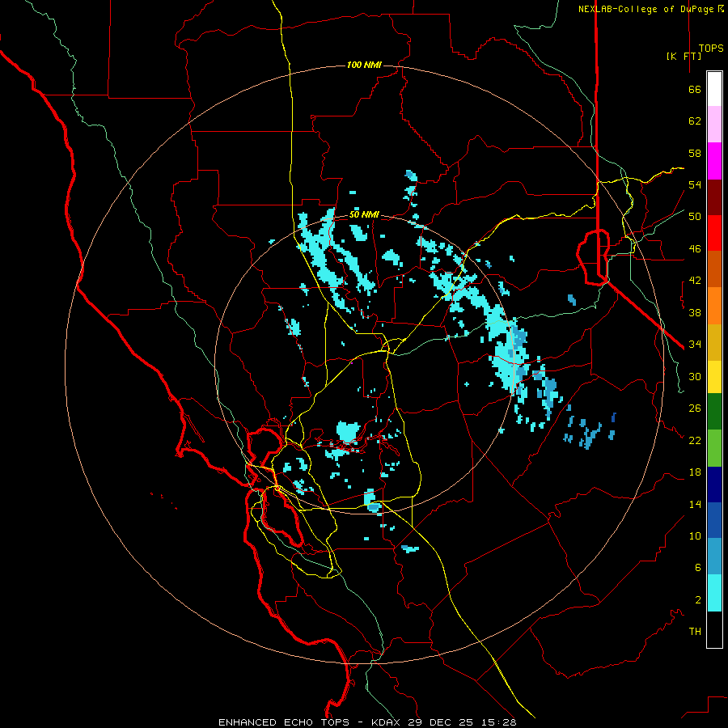Pick the medium blue legend swatch

point(714,520)
